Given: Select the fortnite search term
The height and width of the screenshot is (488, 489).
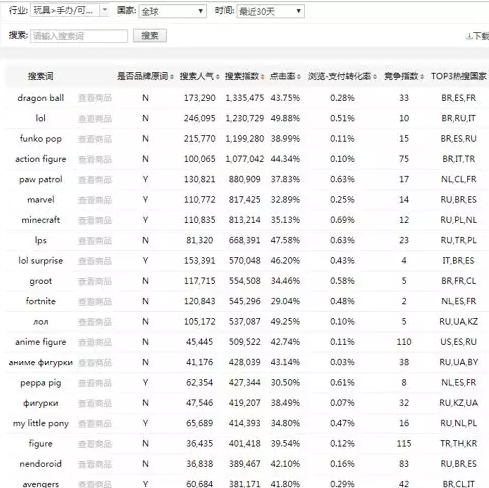Looking at the screenshot, I should point(41,301).
